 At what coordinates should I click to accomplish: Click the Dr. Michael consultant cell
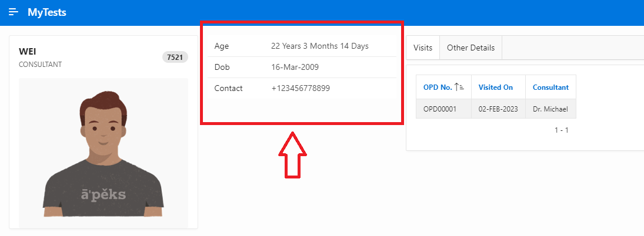tap(550, 109)
